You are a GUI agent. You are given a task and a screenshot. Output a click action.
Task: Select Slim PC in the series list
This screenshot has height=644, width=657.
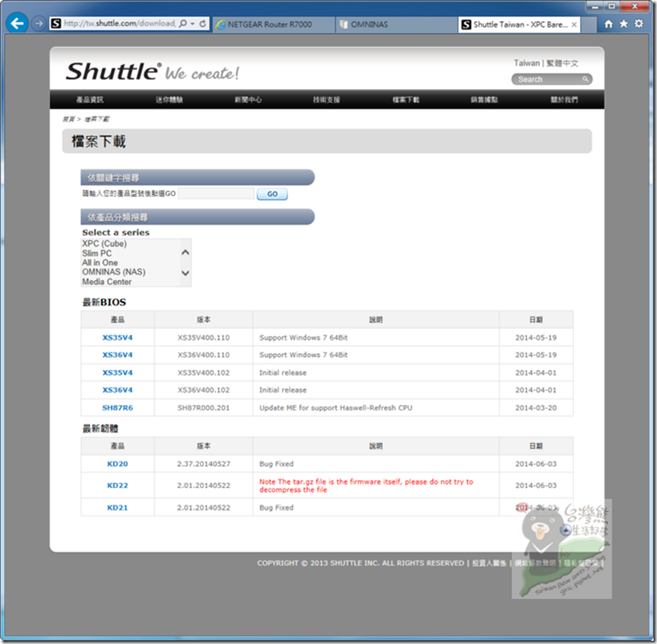[x=97, y=254]
